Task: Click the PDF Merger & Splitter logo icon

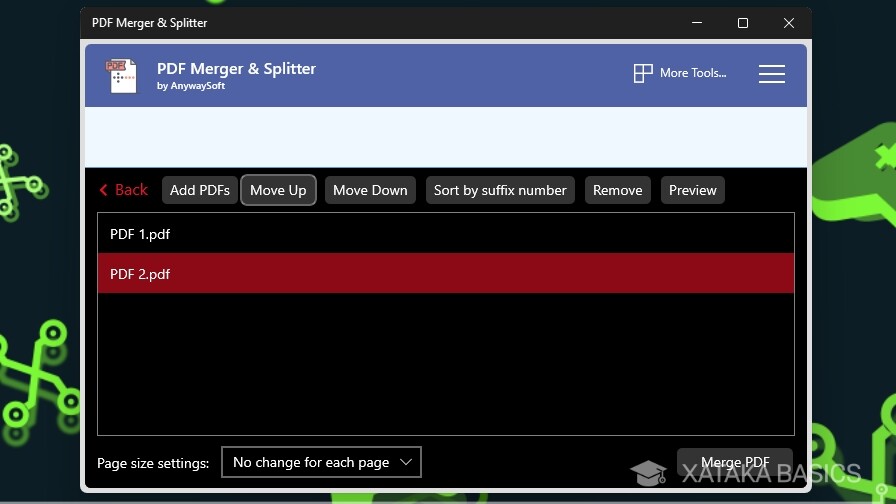Action: [x=121, y=76]
